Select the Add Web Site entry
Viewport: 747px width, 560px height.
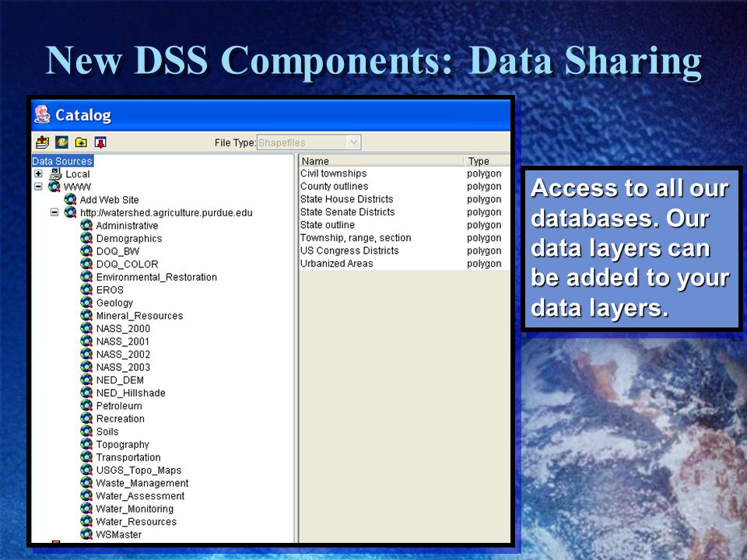(x=109, y=200)
